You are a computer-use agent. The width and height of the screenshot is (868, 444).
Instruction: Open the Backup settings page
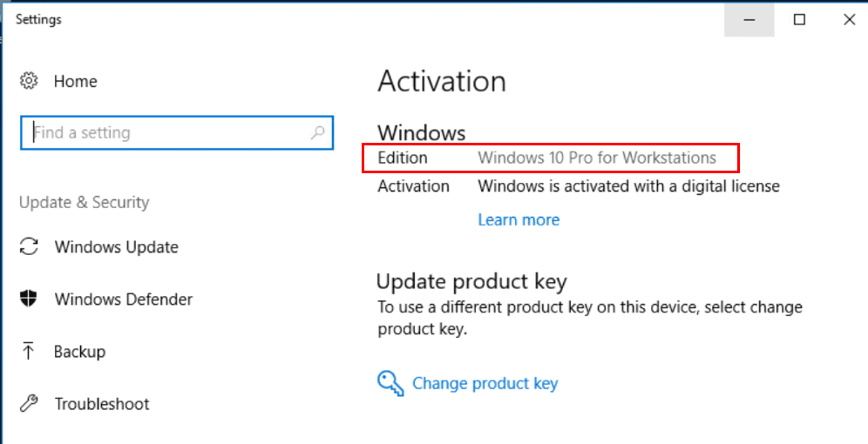pos(79,352)
